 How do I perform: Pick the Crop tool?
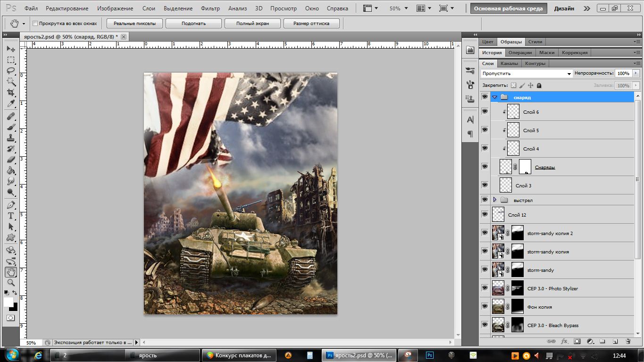coord(11,93)
